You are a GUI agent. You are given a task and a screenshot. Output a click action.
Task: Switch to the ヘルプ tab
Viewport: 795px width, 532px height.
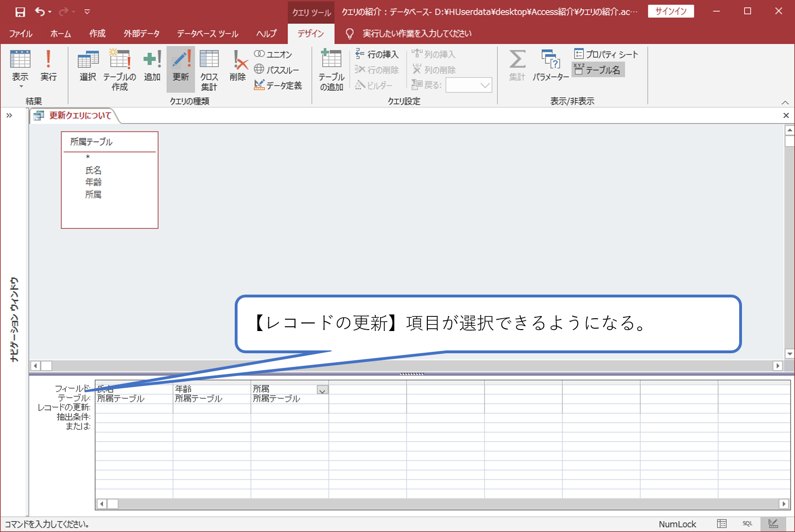[x=266, y=34]
